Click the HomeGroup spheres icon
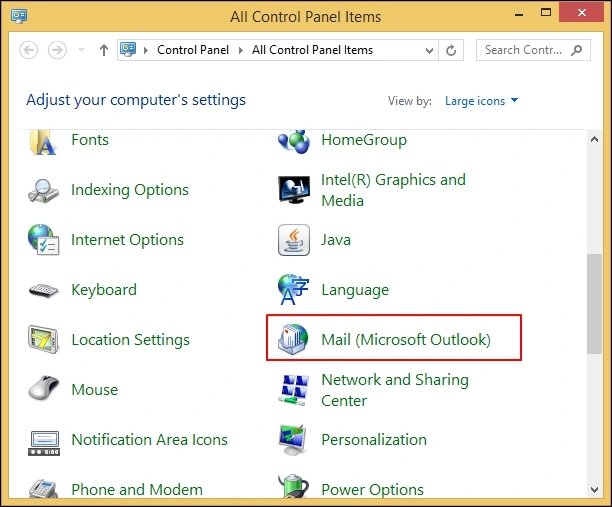This screenshot has width=612, height=507. point(294,142)
